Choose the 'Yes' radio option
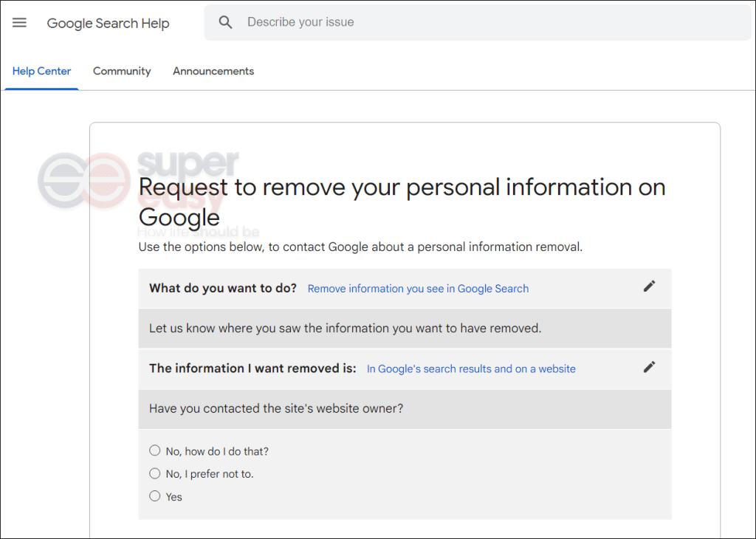Screen dimensions: 756x539 click(x=155, y=496)
